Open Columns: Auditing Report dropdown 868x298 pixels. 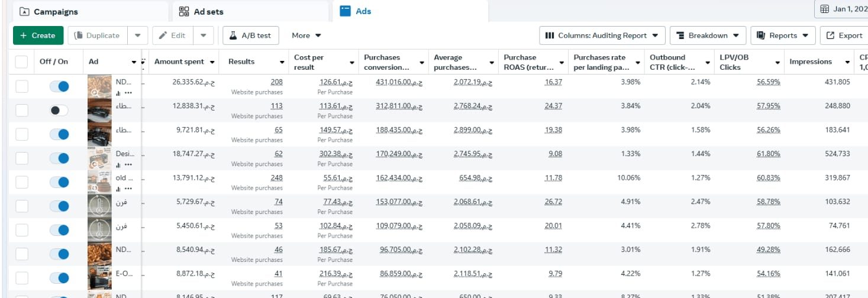602,35
